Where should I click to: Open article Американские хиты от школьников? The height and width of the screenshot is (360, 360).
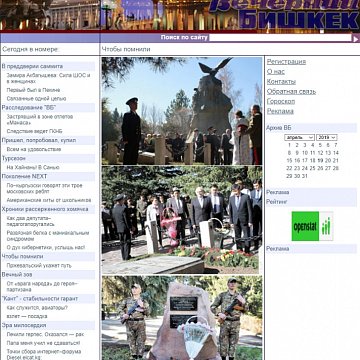(49, 200)
